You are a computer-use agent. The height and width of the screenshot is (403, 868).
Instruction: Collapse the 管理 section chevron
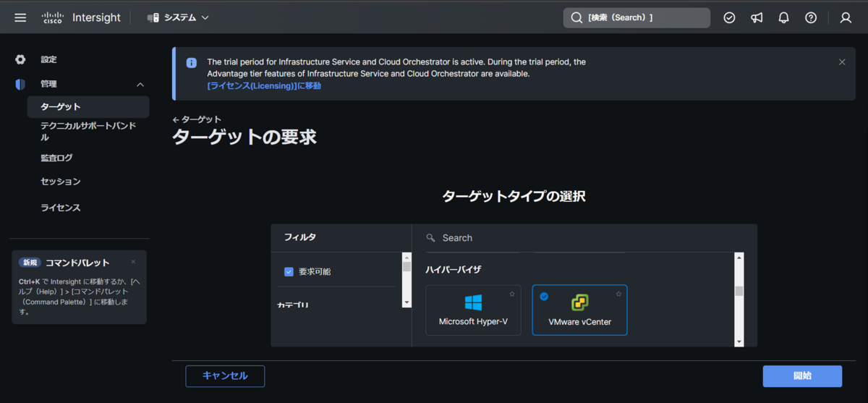(140, 85)
